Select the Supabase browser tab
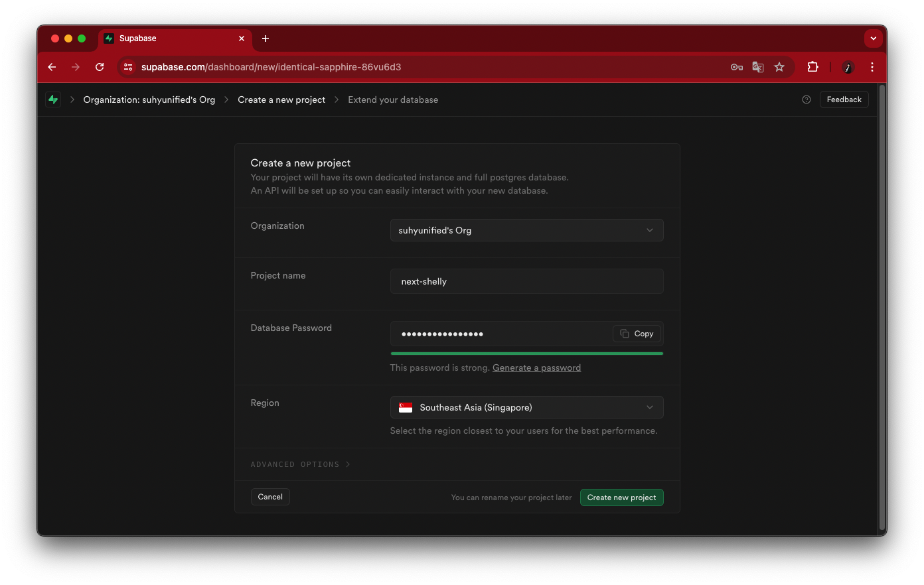The height and width of the screenshot is (585, 924). tap(176, 38)
